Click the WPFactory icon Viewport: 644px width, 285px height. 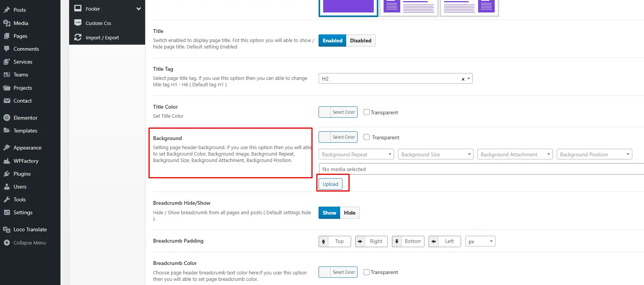pyautogui.click(x=7, y=161)
